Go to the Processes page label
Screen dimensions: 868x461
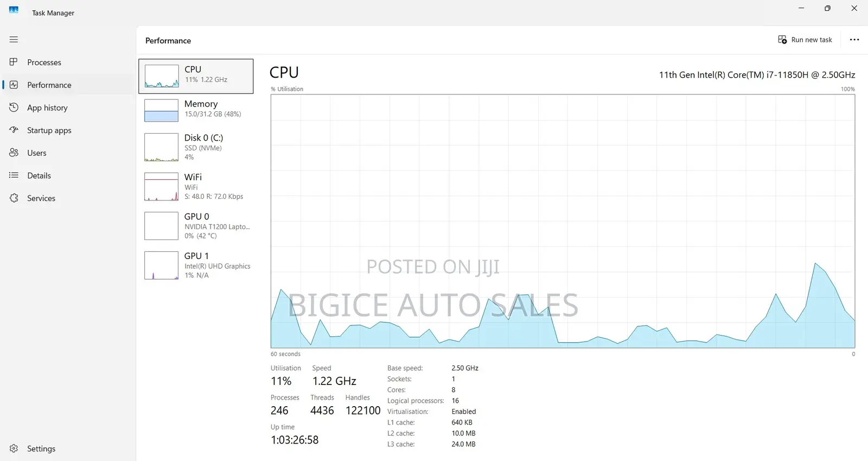(44, 62)
